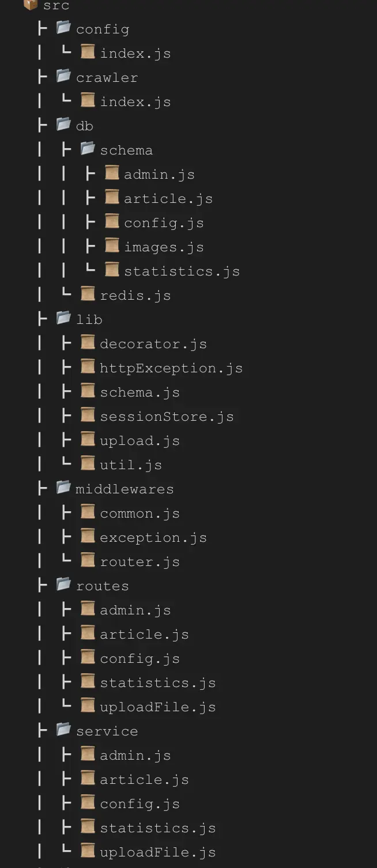Viewport: 377px width, 868px height.
Task: Click the scroll icon beside sessionStore.js
Action: 88,415
